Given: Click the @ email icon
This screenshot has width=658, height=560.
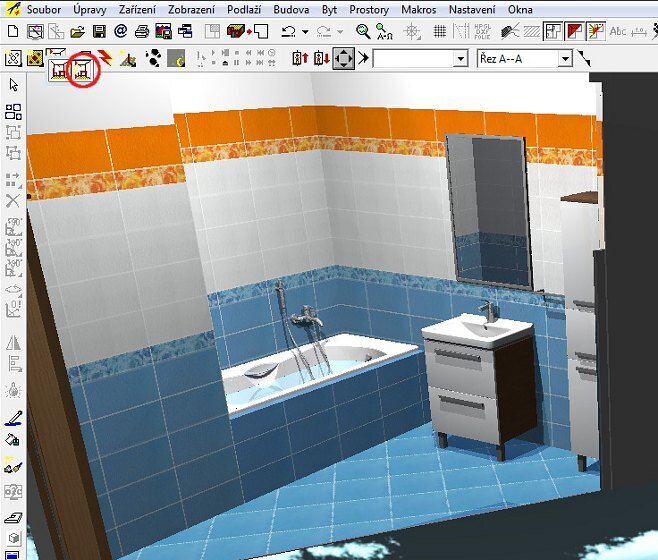Looking at the screenshot, I should click(x=120, y=31).
